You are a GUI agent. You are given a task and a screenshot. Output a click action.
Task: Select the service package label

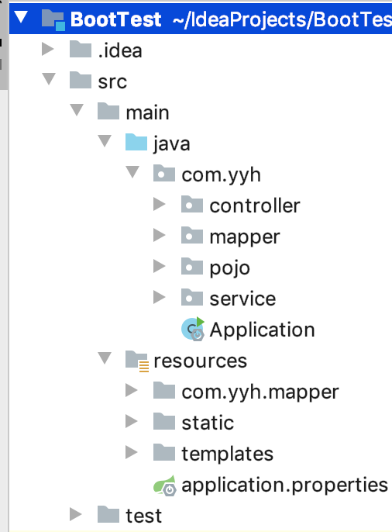click(x=242, y=299)
